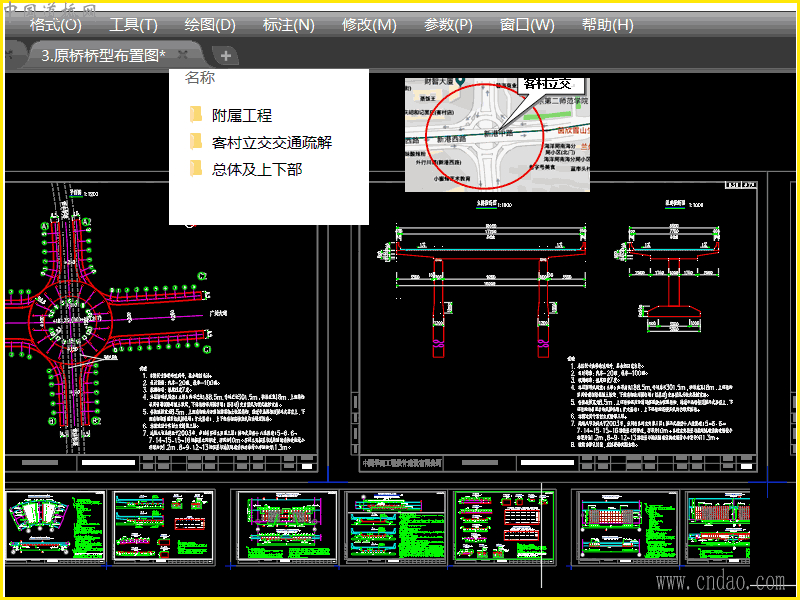Select the 客村立交交通疏解 folder

[272, 142]
